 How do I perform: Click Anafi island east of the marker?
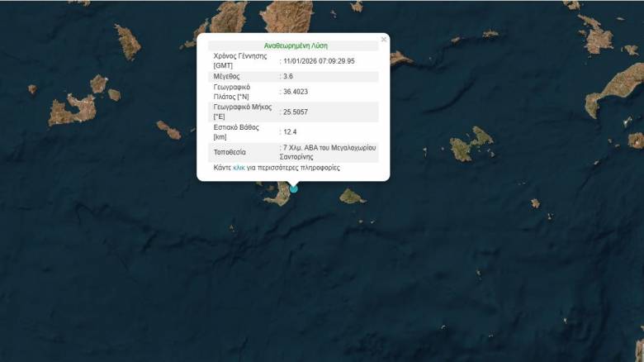coord(353,196)
